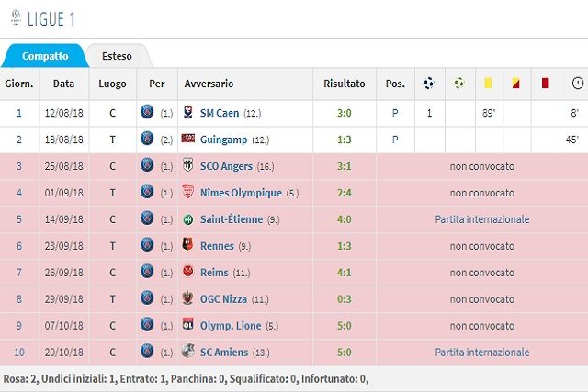The width and height of the screenshot is (588, 392).
Task: Click the second yellow card column icon
Action: [516, 83]
